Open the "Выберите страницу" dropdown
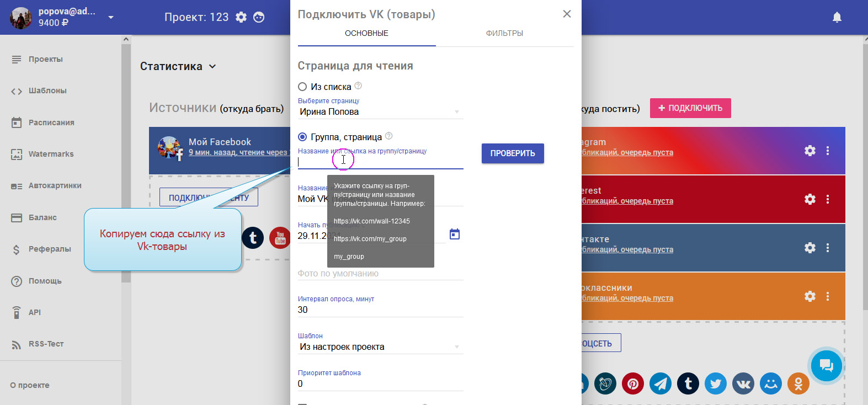This screenshot has height=405, width=868. [x=380, y=112]
